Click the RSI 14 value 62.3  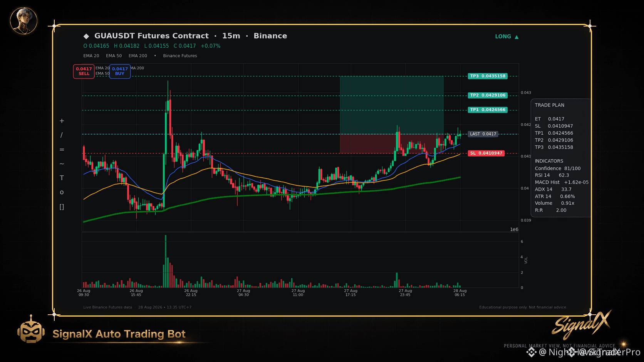tap(564, 175)
